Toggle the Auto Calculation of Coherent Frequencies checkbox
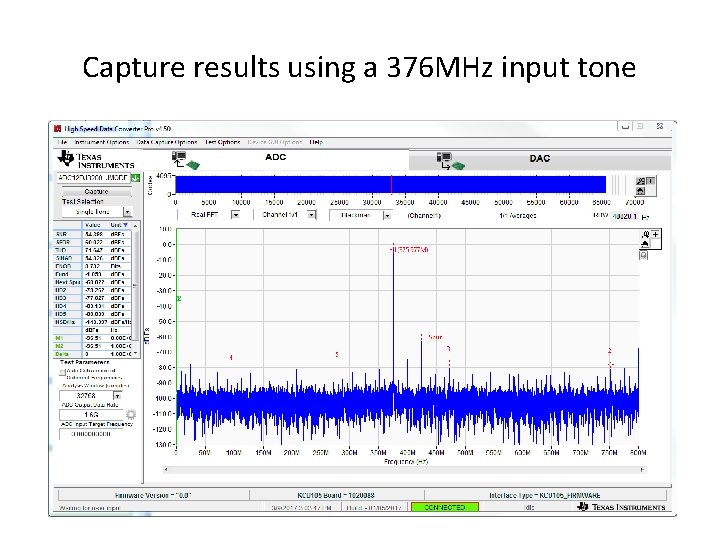The image size is (720, 540). tap(62, 372)
